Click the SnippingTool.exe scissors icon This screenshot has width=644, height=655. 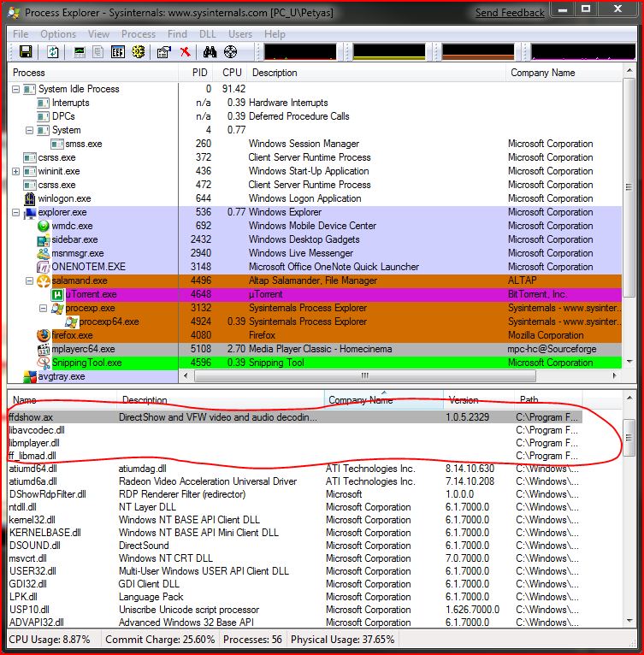click(44, 363)
